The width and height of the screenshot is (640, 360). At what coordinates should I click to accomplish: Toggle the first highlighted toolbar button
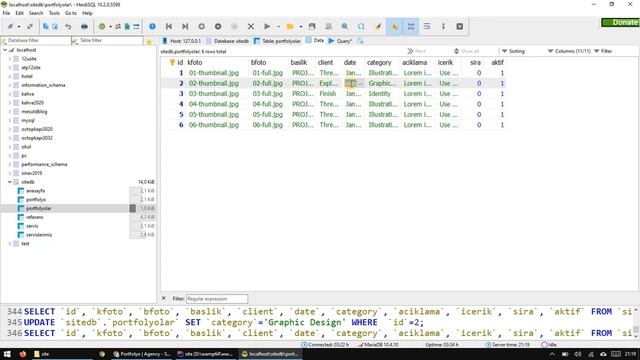pyautogui.click(x=395, y=27)
